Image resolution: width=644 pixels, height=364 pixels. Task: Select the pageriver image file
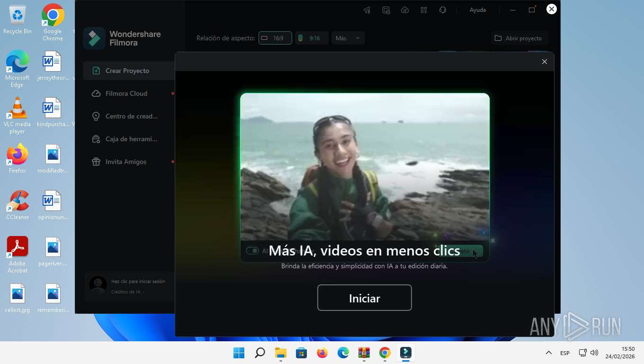pos(53,251)
